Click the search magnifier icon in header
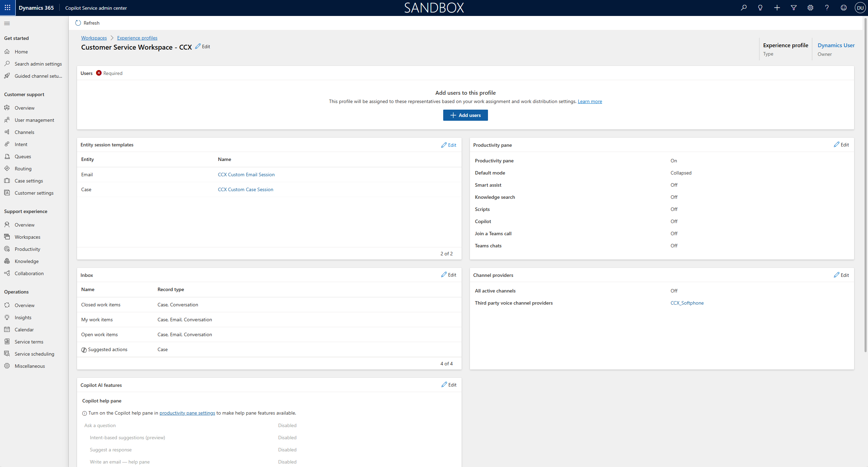 [743, 8]
